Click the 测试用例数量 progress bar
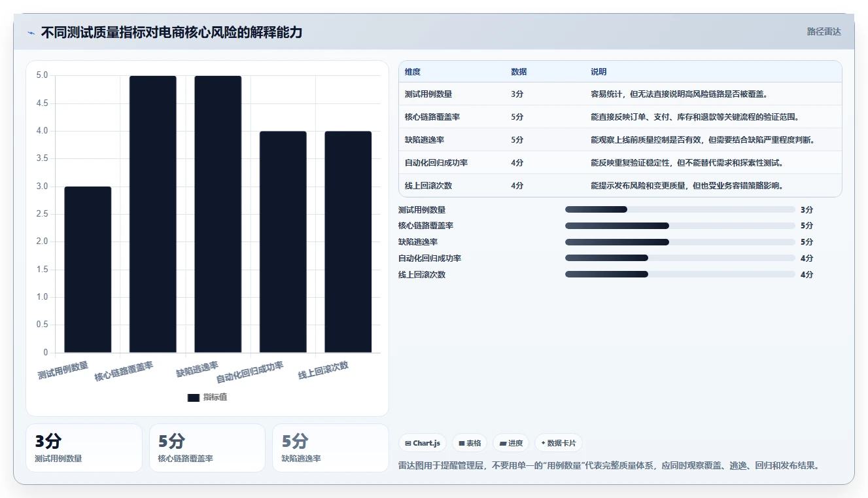868x498 pixels. coord(680,209)
